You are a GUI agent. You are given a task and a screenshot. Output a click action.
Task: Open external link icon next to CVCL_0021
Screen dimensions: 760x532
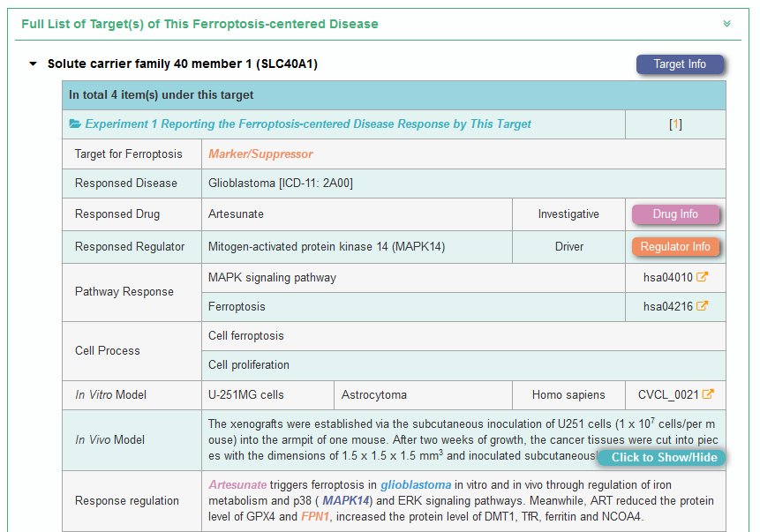point(708,394)
